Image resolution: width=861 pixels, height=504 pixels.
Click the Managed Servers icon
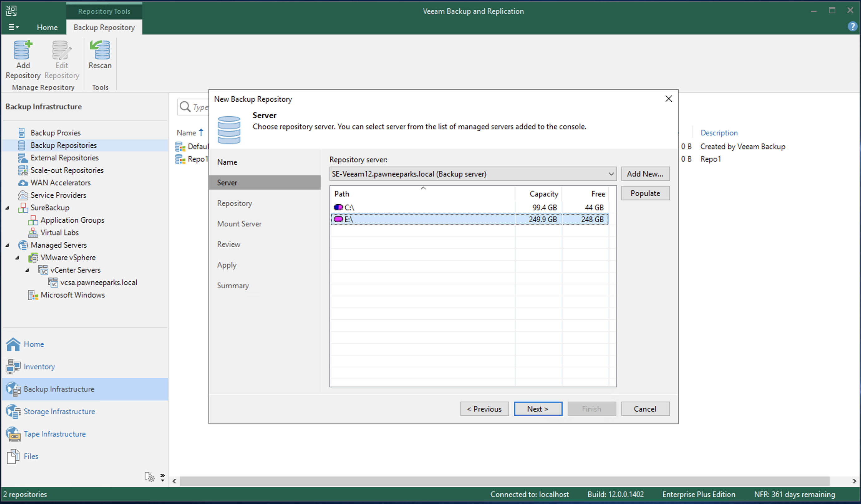click(22, 245)
